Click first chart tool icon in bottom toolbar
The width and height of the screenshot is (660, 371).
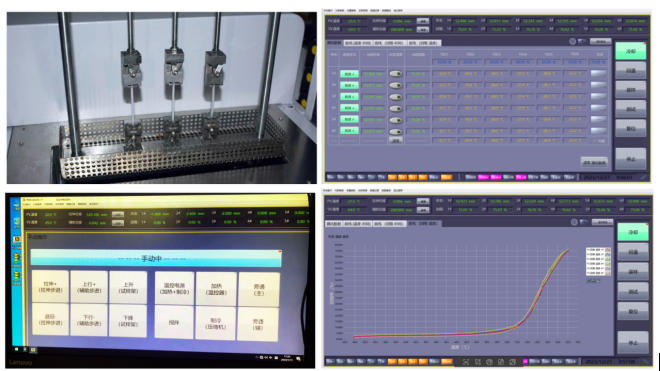466,362
